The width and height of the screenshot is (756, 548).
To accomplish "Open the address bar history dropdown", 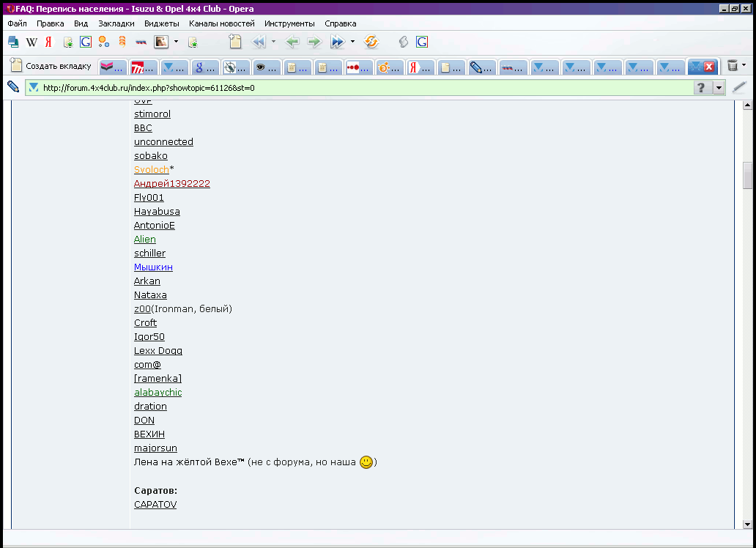I will (x=719, y=88).
